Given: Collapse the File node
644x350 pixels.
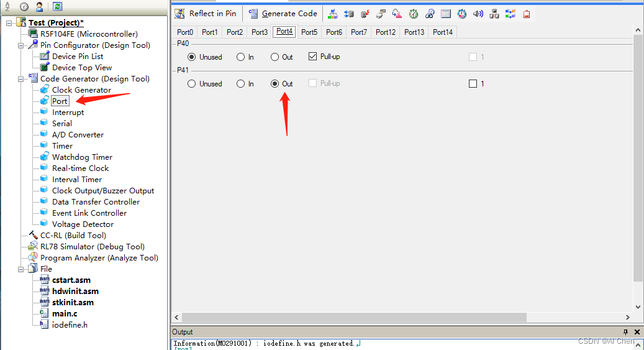Looking at the screenshot, I should point(20,269).
